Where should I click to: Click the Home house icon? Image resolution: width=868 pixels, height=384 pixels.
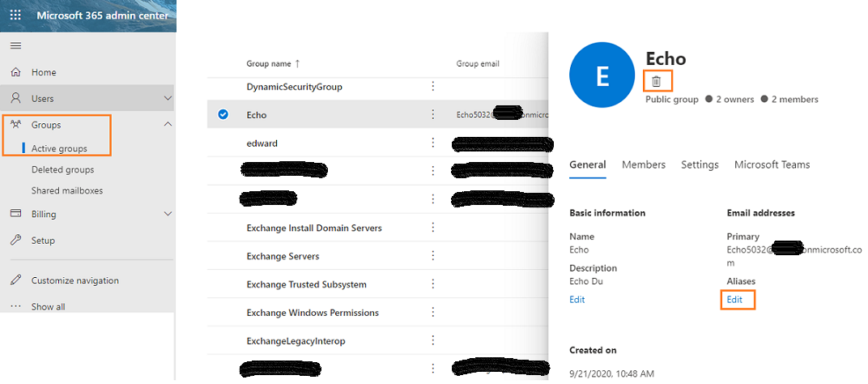click(16, 72)
